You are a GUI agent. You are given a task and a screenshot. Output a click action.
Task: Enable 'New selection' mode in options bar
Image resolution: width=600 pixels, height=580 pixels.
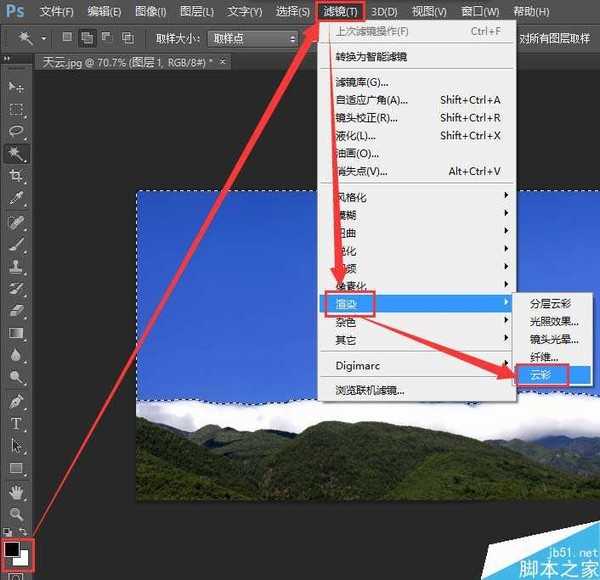point(66,38)
